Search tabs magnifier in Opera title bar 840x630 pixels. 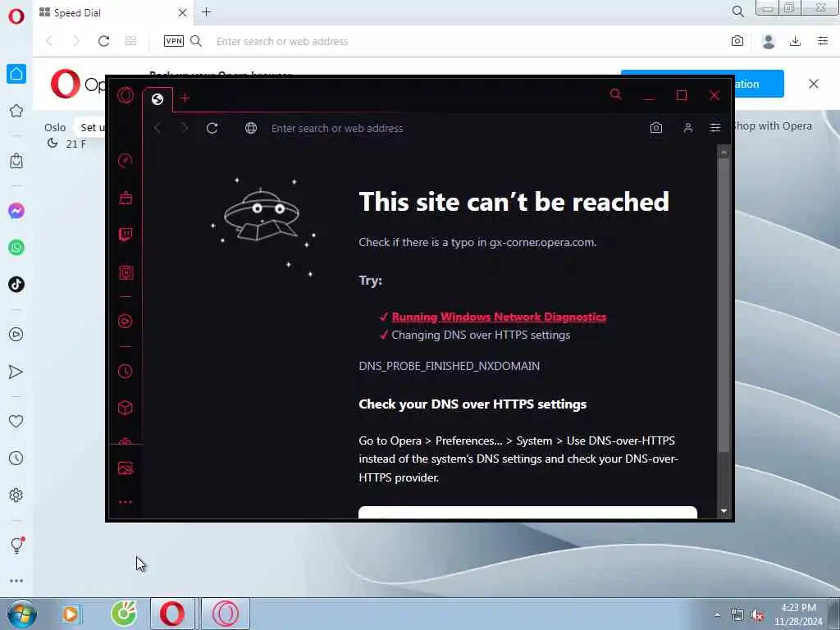tap(737, 11)
